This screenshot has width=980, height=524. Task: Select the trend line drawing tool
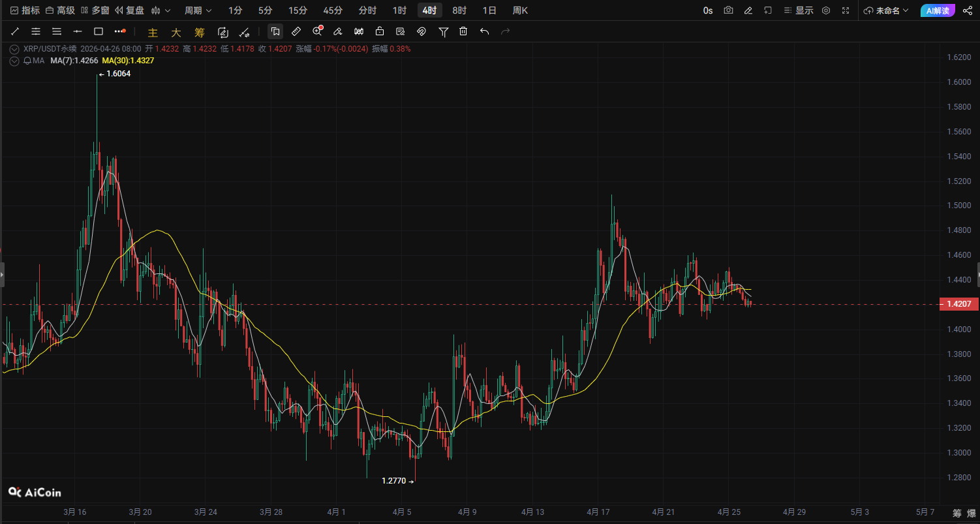15,31
